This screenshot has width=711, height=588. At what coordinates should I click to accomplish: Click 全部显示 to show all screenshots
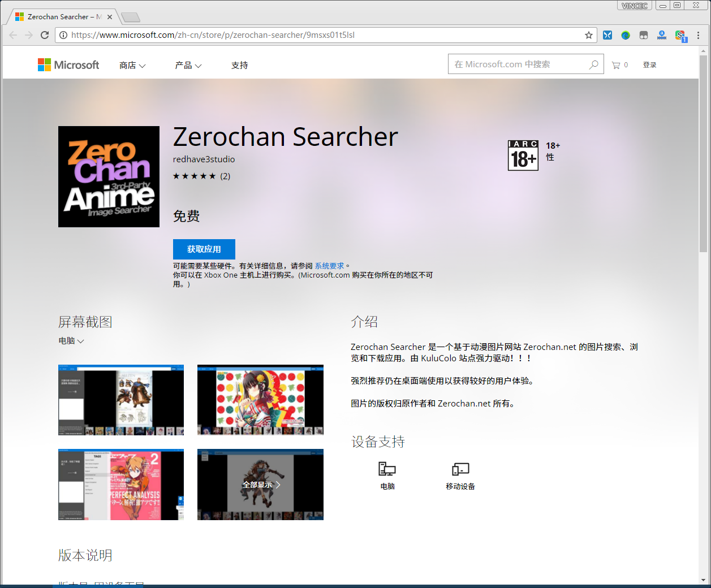pos(260,485)
